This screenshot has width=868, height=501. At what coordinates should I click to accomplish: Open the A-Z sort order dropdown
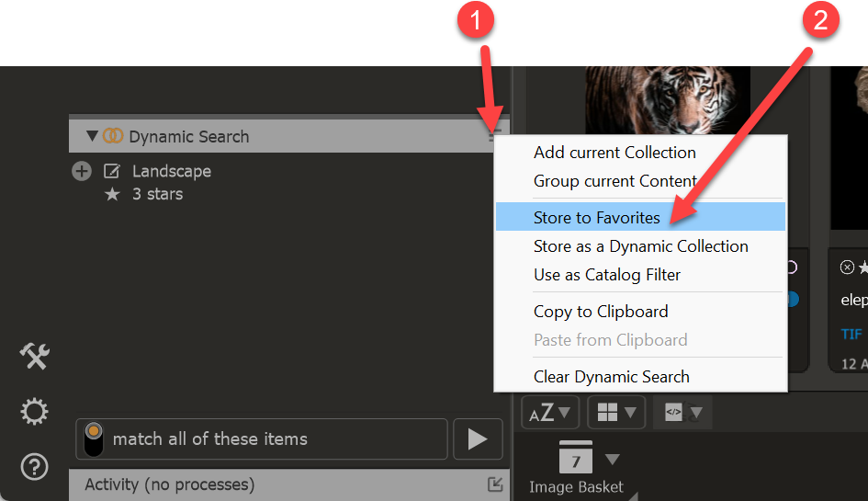(x=550, y=413)
